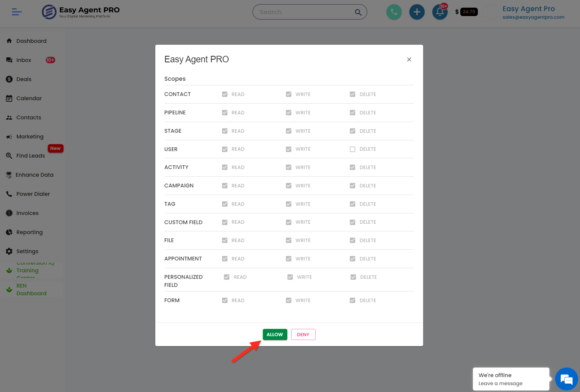Viewport: 580px width, 392px height.
Task: Click the Easy Agent PRO logo
Action: point(81,12)
